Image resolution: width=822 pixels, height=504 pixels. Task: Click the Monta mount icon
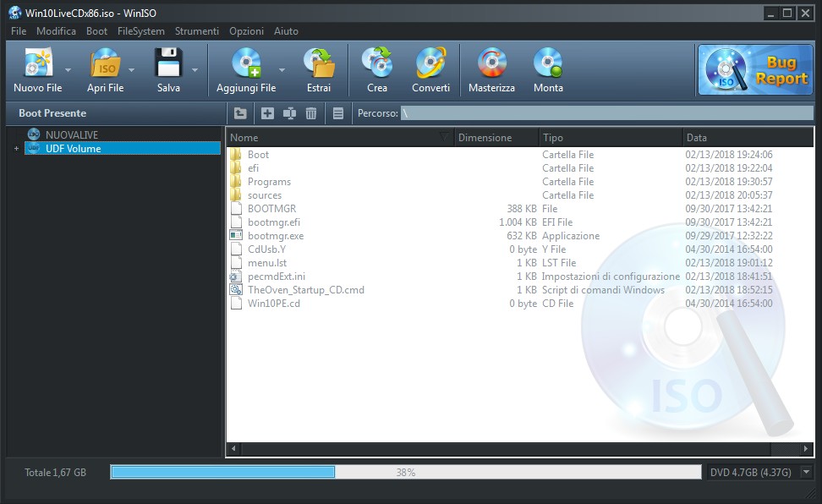pos(548,63)
